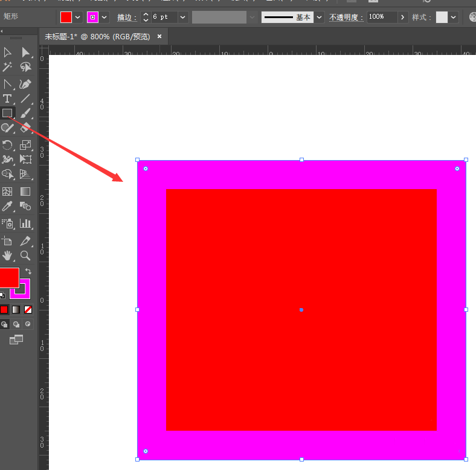
Task: Click the ruler origin corner box
Action: coord(43,50)
